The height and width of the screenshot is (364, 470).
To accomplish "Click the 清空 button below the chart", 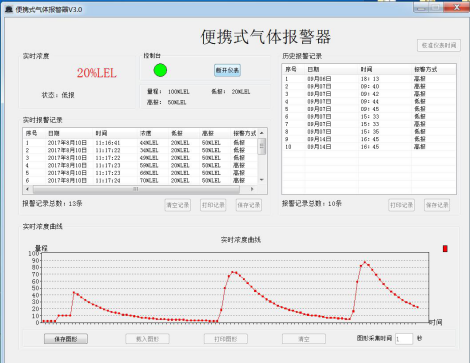I will click(304, 339).
